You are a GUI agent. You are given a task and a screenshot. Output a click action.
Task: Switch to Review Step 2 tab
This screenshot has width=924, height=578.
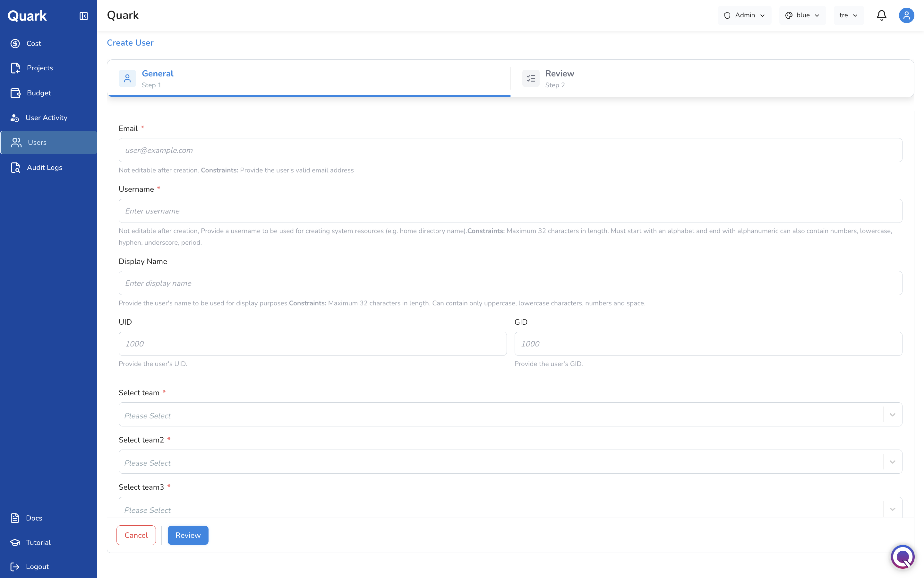[712, 78]
